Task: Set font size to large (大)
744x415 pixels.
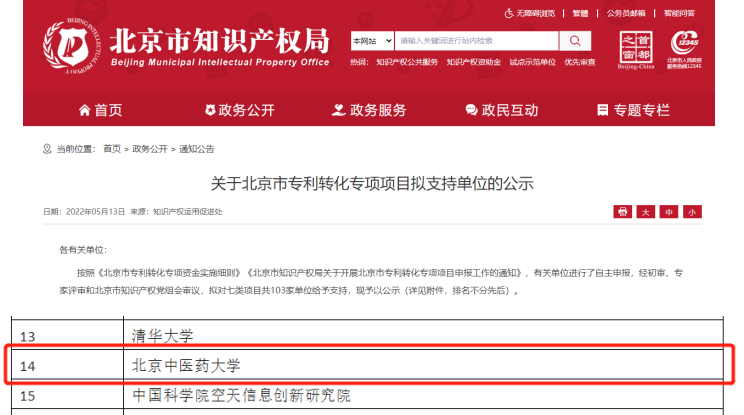Action: [646, 212]
